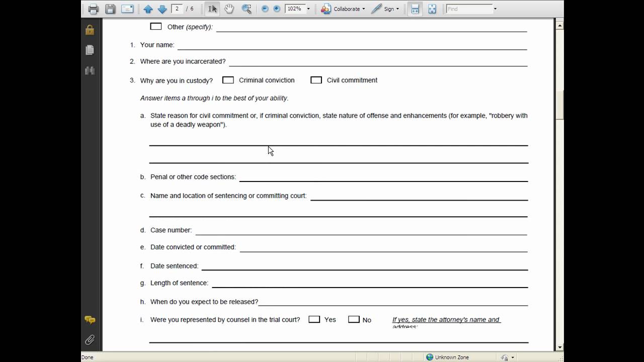Print the PDF using the printer icon
This screenshot has height=362, width=644.
click(x=93, y=9)
